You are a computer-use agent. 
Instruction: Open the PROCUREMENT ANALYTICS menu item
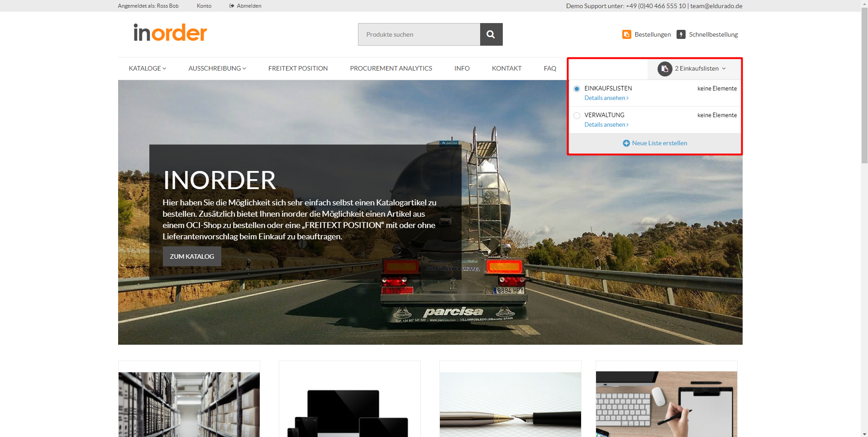(391, 68)
